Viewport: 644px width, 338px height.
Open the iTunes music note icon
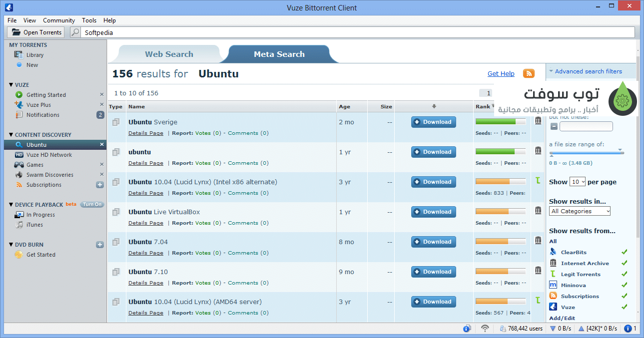tap(19, 225)
